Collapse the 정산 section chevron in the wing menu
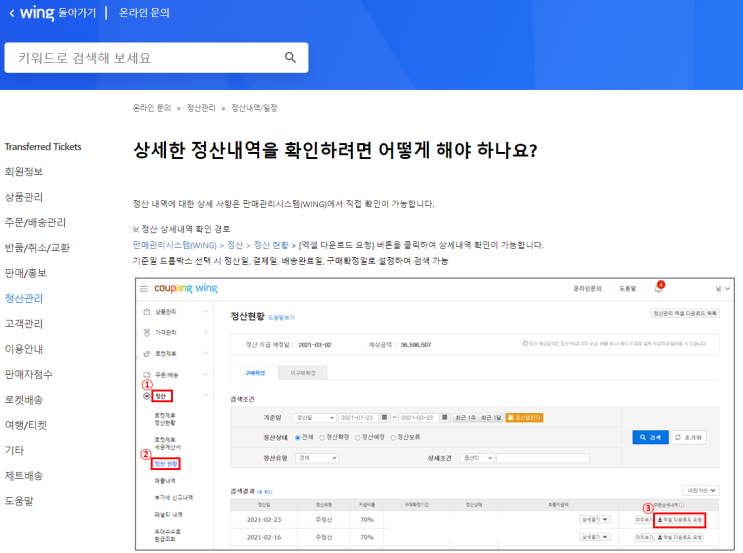 206,395
